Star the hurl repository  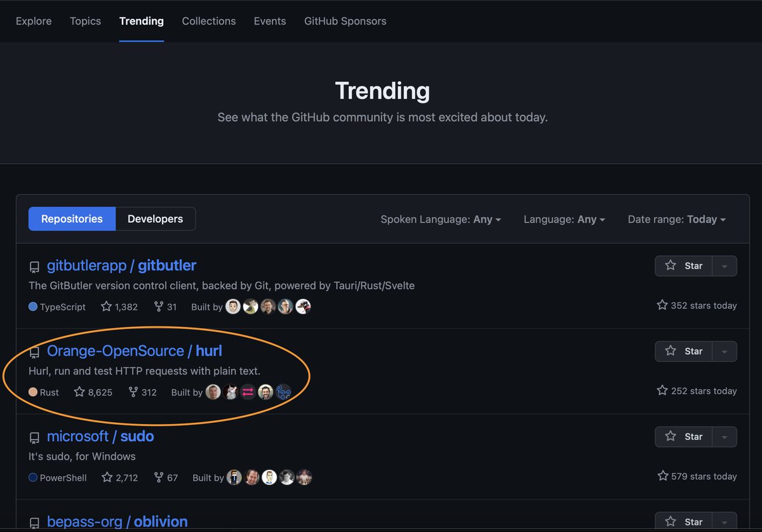pyautogui.click(x=684, y=351)
